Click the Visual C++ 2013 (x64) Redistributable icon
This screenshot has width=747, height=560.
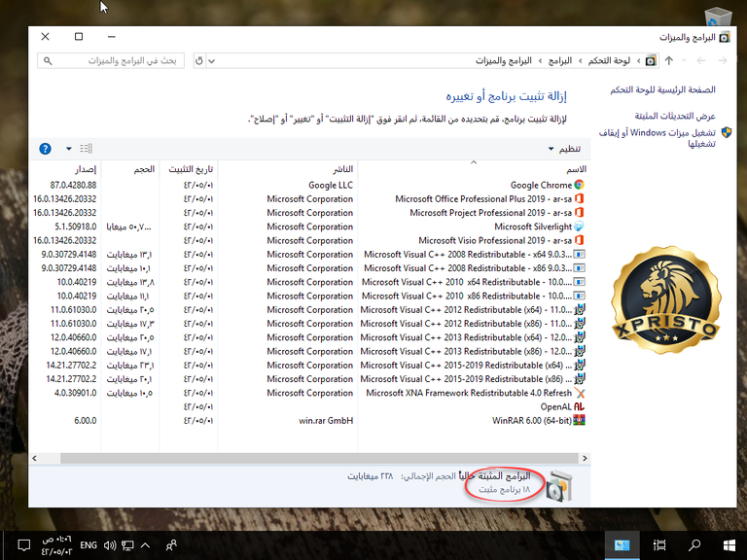click(x=580, y=337)
